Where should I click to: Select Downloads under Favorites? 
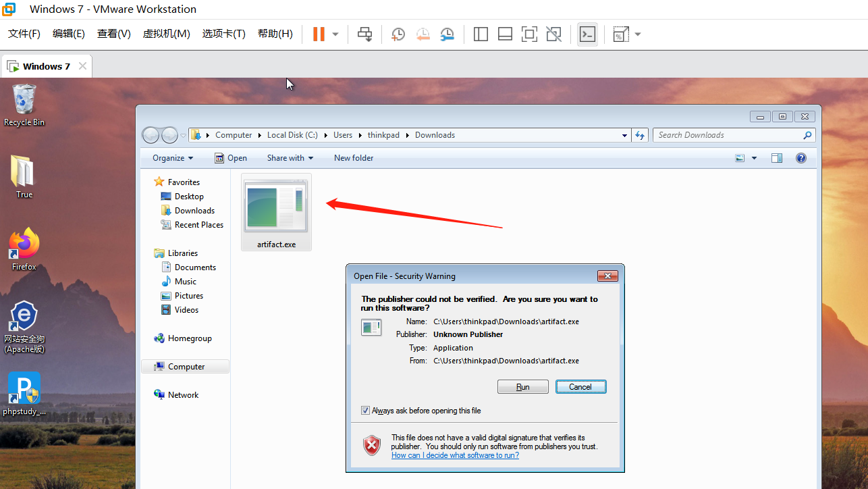[x=188, y=211]
